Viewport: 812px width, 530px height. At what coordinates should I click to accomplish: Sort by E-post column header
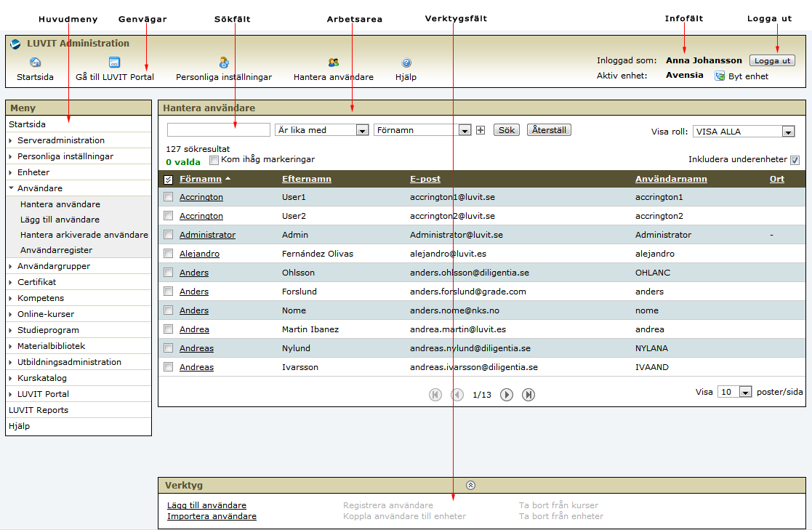(x=425, y=179)
